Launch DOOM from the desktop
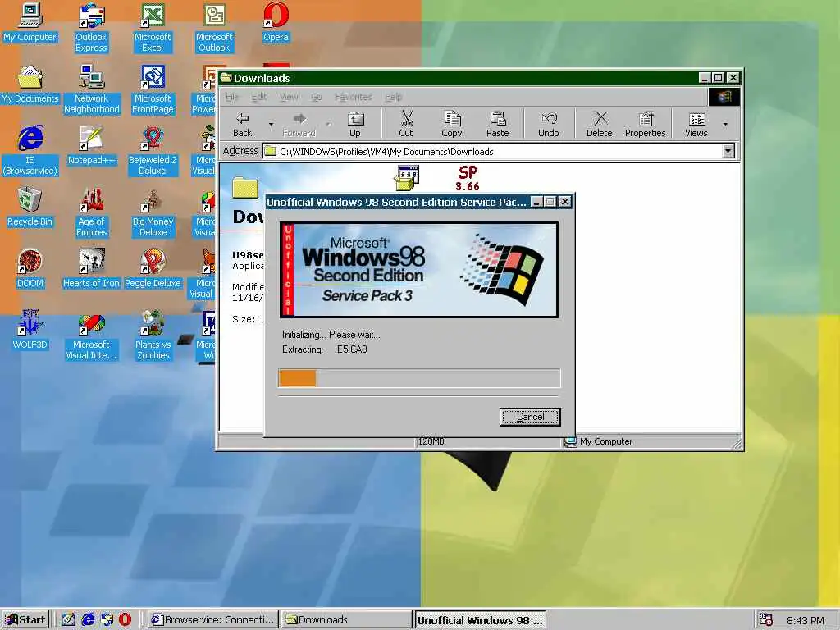Image resolution: width=840 pixels, height=630 pixels. coord(30,269)
